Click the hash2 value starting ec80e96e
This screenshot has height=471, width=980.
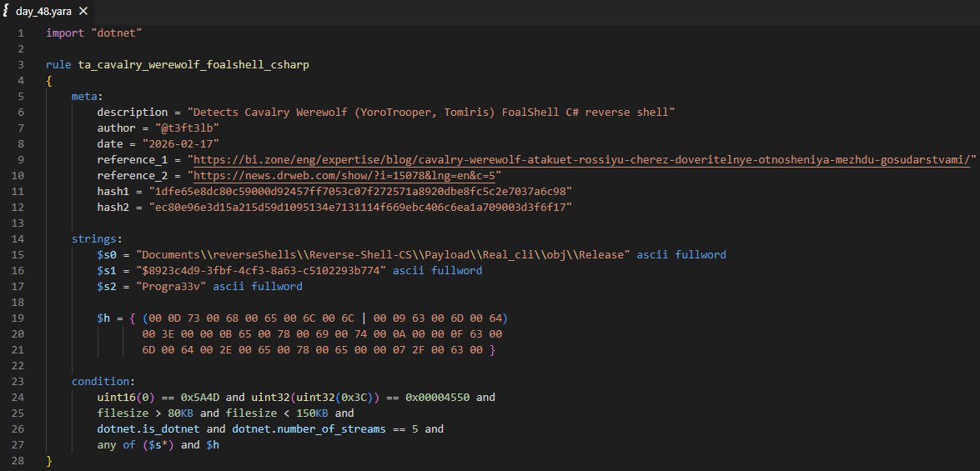(360, 208)
